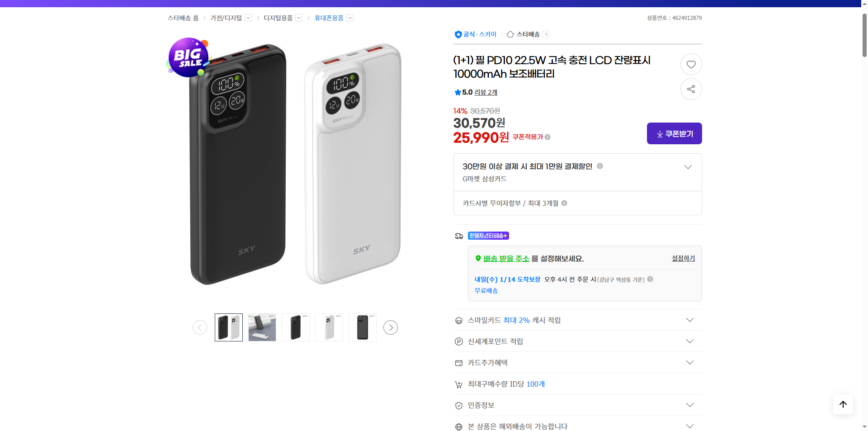868x431 pixels.
Task: Click the star rating icon
Action: tap(458, 92)
